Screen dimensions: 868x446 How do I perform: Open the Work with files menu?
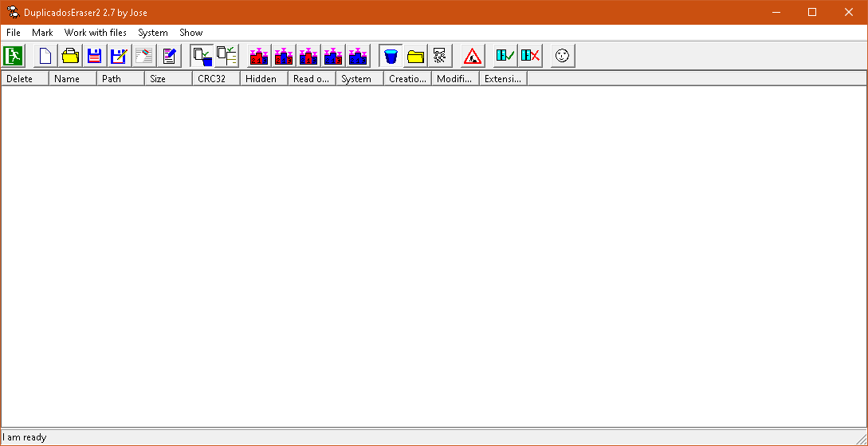tap(96, 33)
